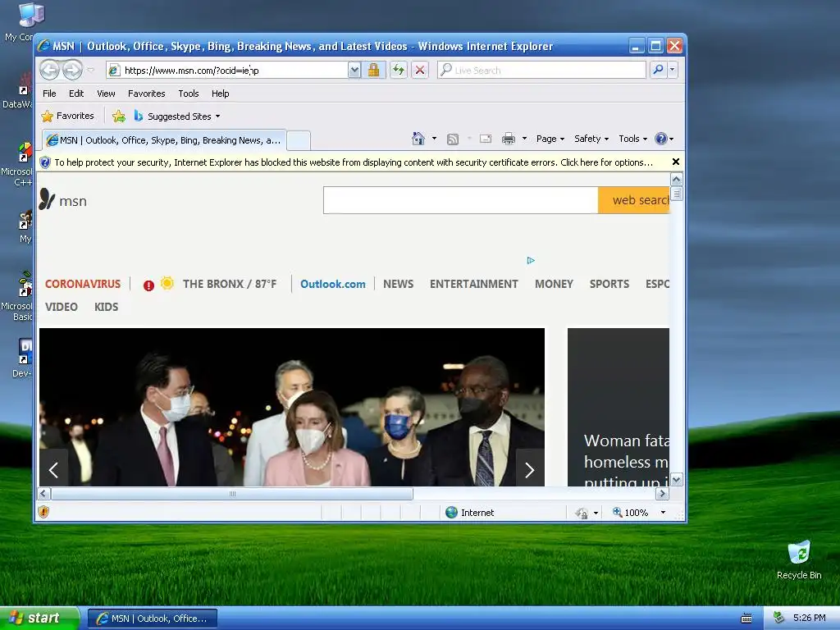The image size is (840, 630).
Task: Open the File menu
Action: (49, 94)
